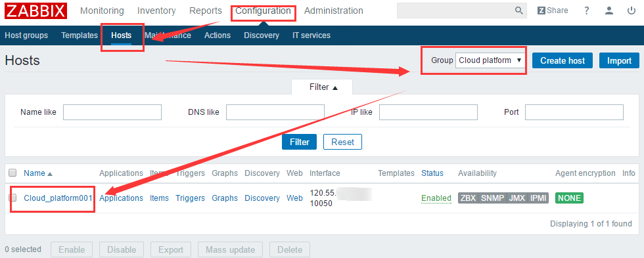Focus the Port field
Image resolution: width=644 pixels, height=258 pixels.
[574, 112]
